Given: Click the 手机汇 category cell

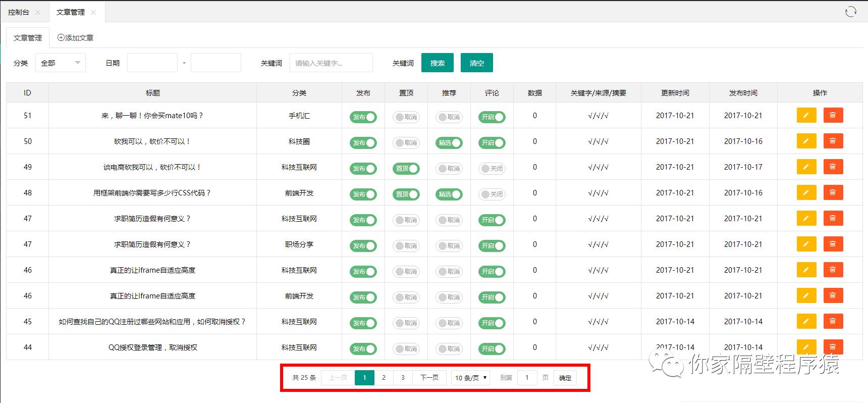Looking at the screenshot, I should click(299, 116).
